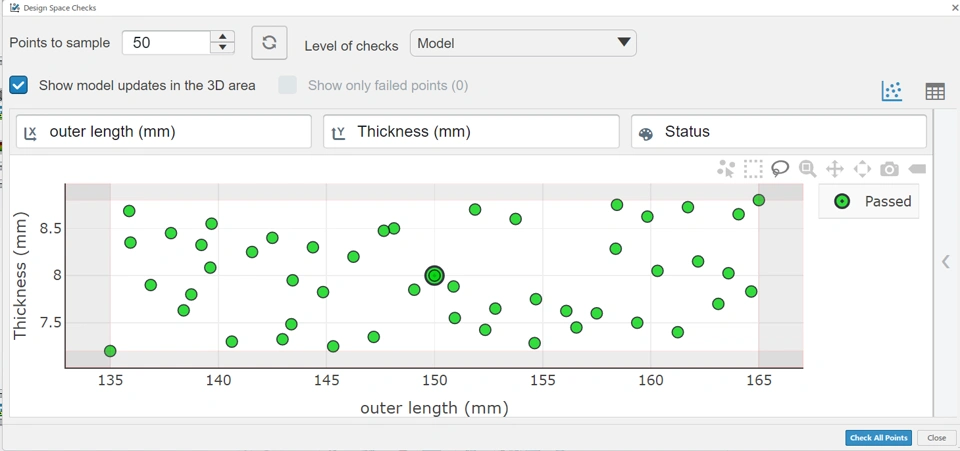Screen dimensions: 960x451
Task: Click the Close button
Action: click(x=936, y=438)
